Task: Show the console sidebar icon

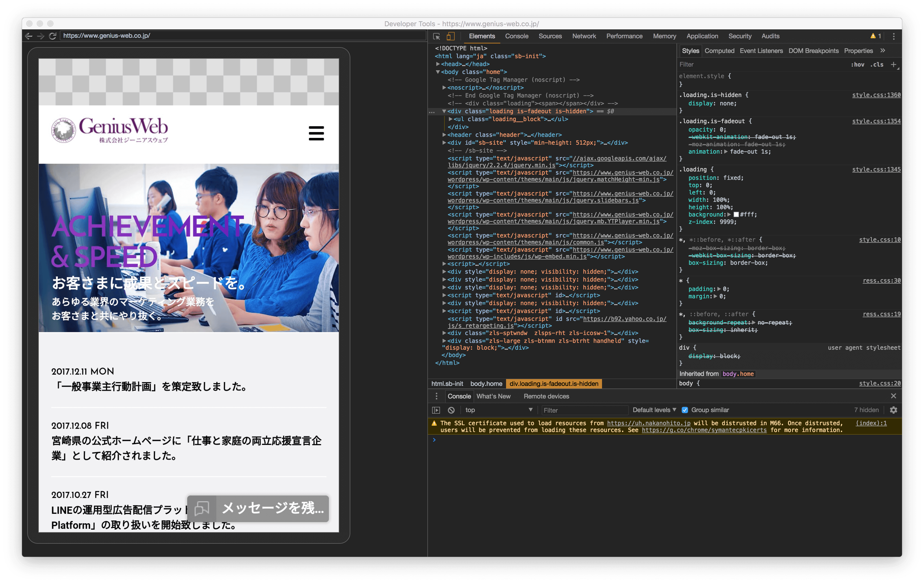Action: coord(436,410)
